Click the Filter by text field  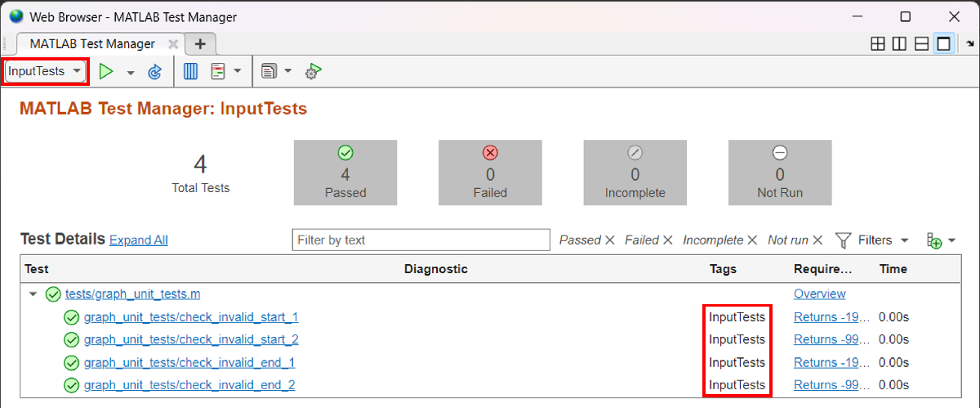click(x=421, y=240)
